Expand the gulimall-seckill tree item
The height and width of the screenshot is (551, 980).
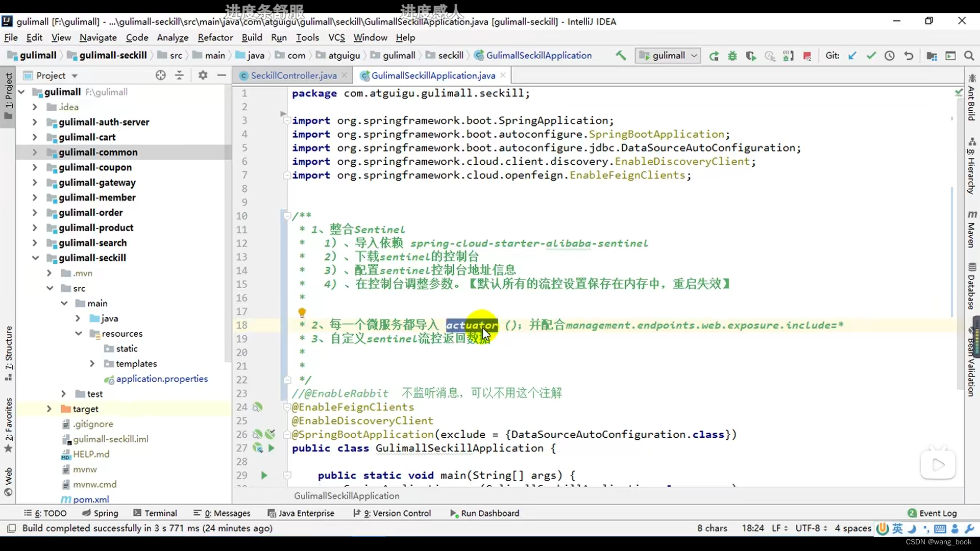pyautogui.click(x=35, y=258)
